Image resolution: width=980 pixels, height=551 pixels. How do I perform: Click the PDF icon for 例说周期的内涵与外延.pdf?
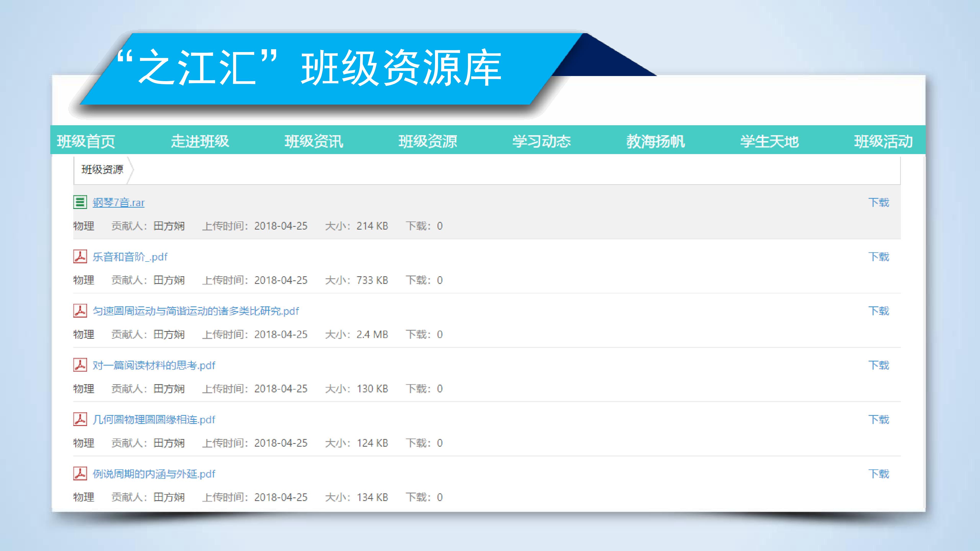coord(80,473)
